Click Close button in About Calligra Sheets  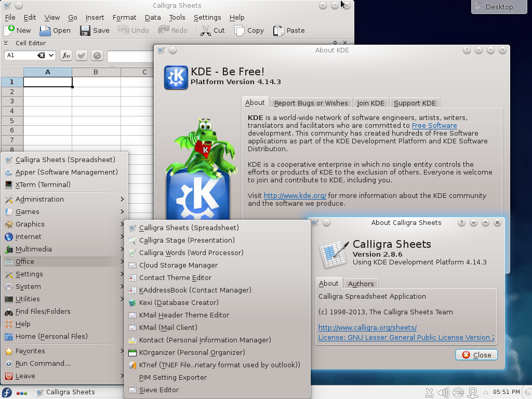coord(476,355)
